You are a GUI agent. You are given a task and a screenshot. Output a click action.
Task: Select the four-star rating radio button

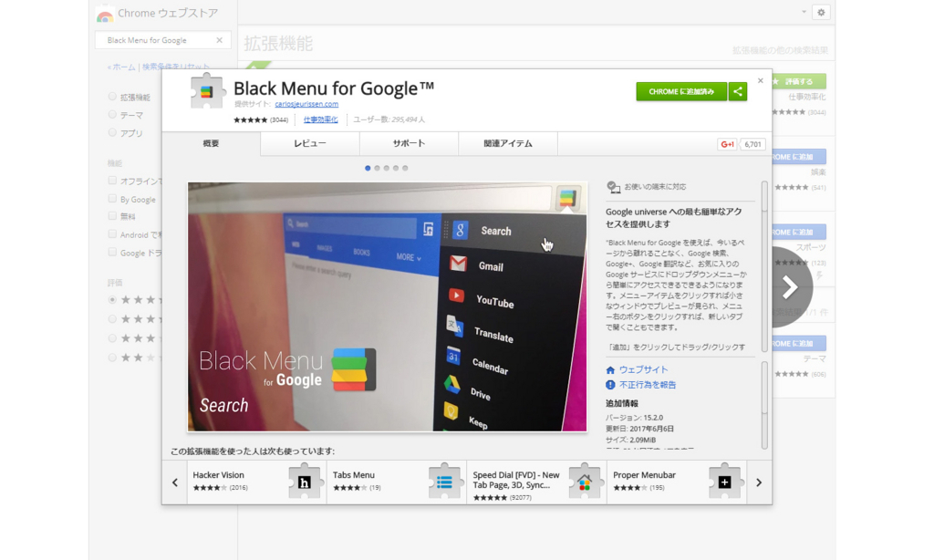(112, 318)
